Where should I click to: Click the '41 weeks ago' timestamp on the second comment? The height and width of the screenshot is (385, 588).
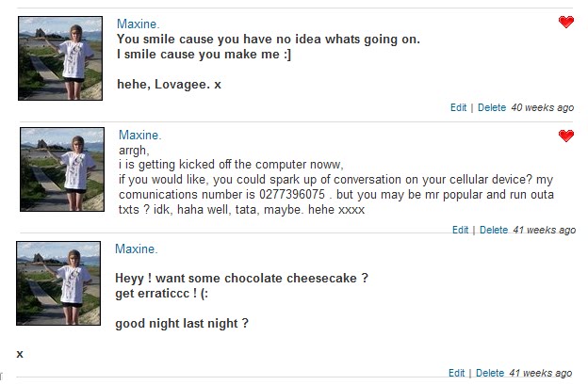click(x=544, y=230)
